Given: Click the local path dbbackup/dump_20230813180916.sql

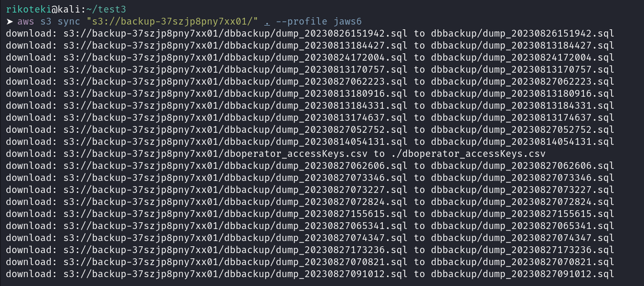Looking at the screenshot, I should pos(523,94).
